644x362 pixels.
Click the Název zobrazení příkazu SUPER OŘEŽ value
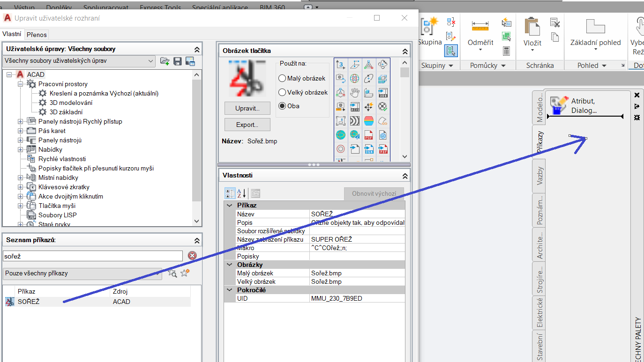[x=357, y=239]
